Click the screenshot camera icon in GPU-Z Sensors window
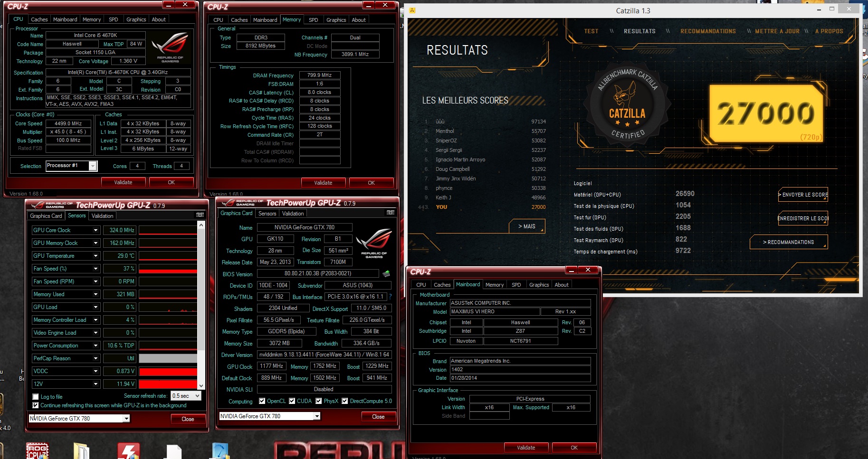This screenshot has width=868, height=459. [x=200, y=215]
